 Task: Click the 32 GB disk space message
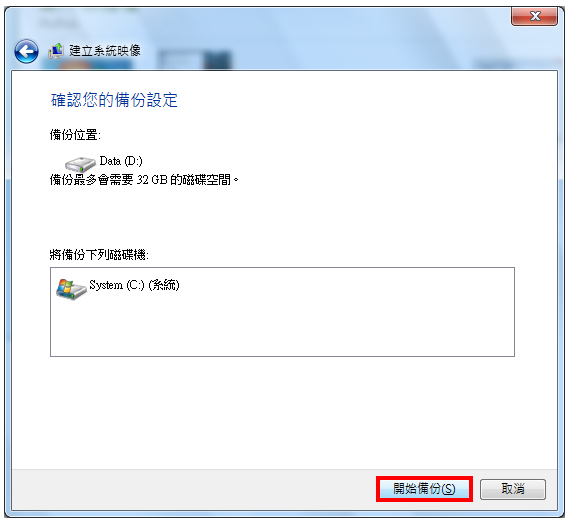click(144, 180)
